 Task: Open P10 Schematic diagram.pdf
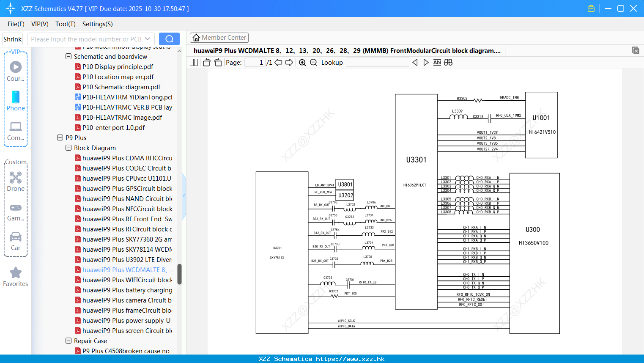tap(121, 87)
